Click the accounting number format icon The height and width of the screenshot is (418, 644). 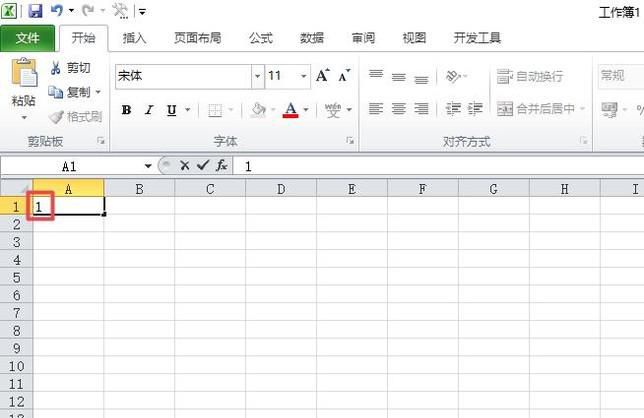pos(610,109)
